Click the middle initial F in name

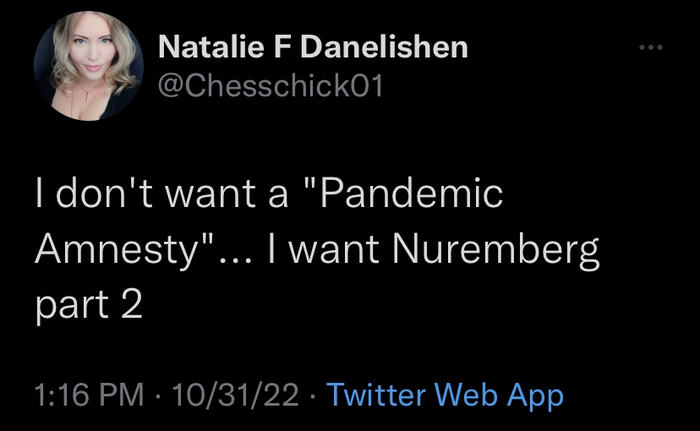282,47
